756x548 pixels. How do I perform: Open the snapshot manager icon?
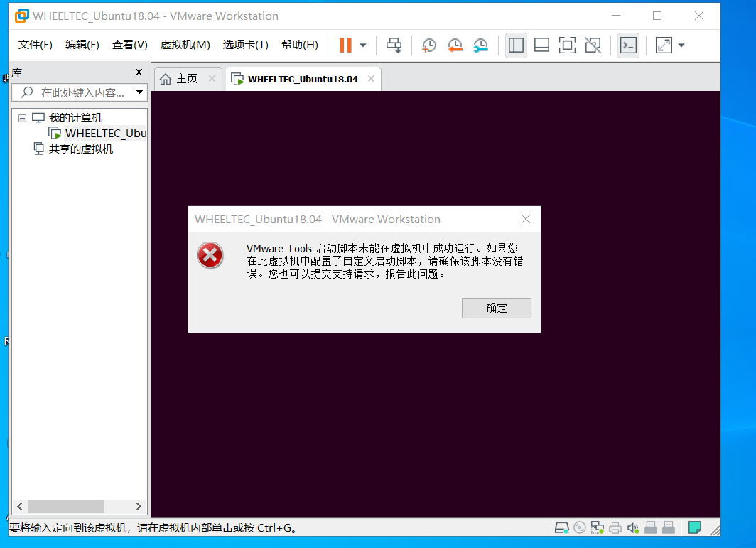pos(480,45)
